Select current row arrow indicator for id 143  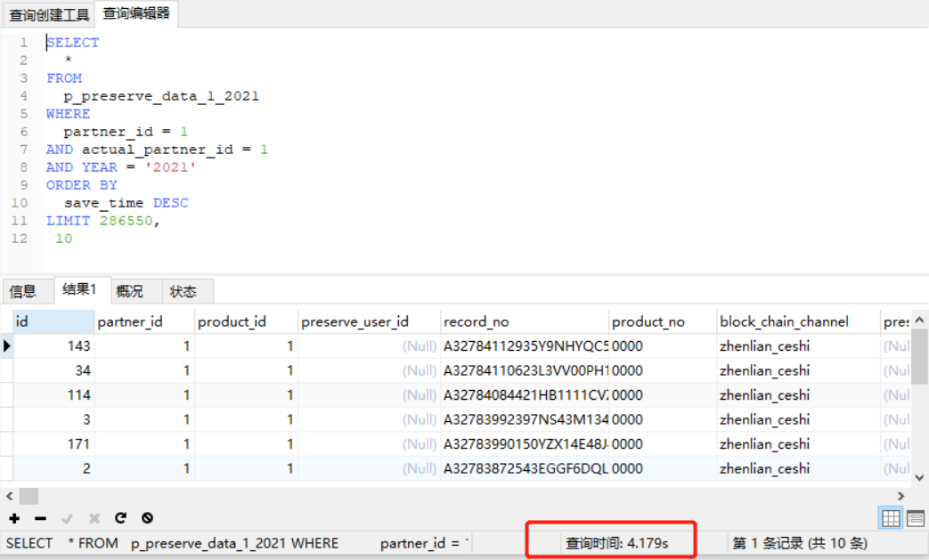(6, 345)
